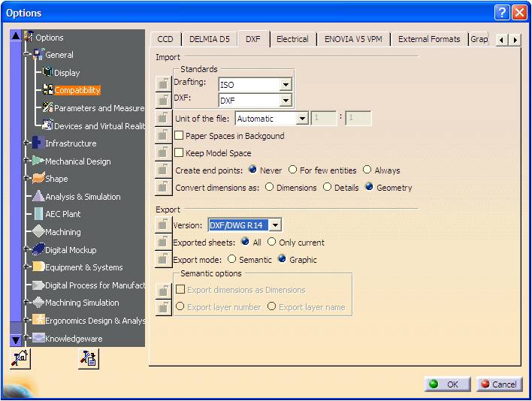Image resolution: width=532 pixels, height=401 pixels.
Task: Open the export Version dropdown
Action: pyautogui.click(x=275, y=225)
